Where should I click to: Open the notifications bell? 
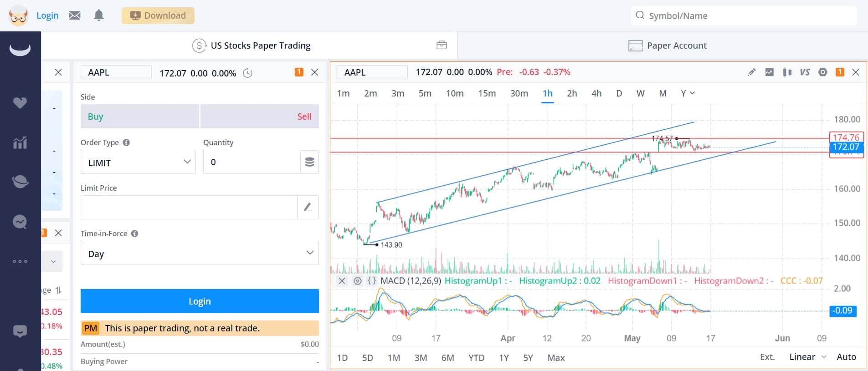pyautogui.click(x=99, y=15)
